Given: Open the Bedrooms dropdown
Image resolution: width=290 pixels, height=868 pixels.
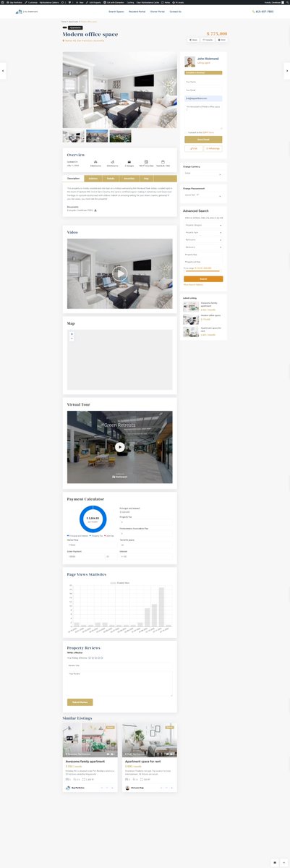Looking at the screenshot, I should pyautogui.click(x=203, y=240).
